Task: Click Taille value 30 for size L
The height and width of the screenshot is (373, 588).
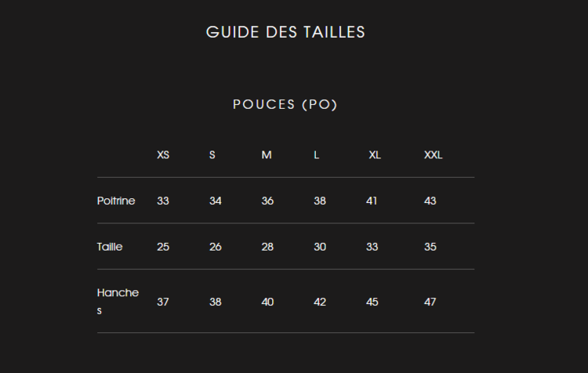Action: pos(320,247)
